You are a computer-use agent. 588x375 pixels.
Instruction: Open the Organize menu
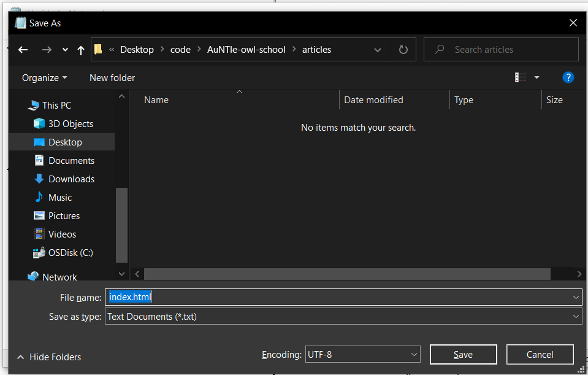44,78
